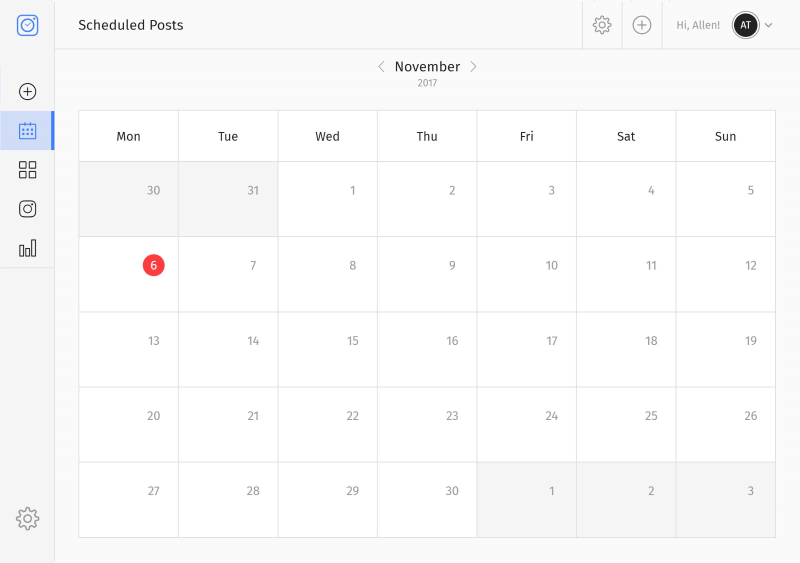This screenshot has height=563, width=800.
Task: Open the grid view sidebar icon
Action: tap(28, 170)
